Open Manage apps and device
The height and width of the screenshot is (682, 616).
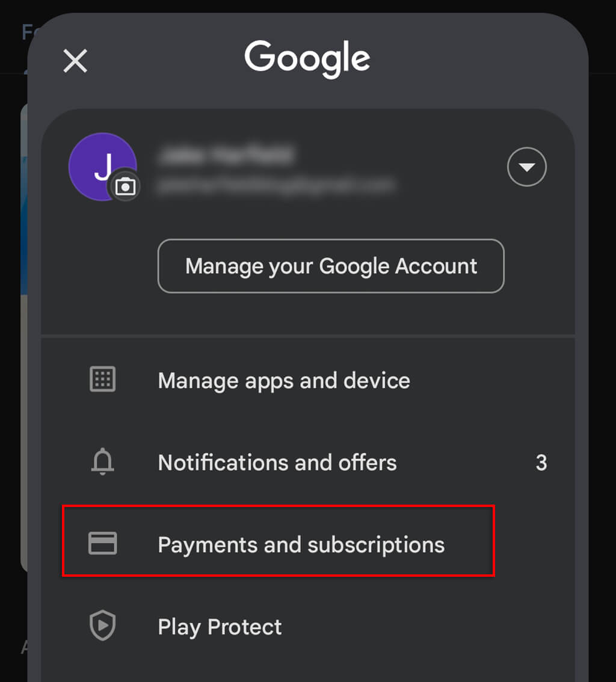pos(284,381)
